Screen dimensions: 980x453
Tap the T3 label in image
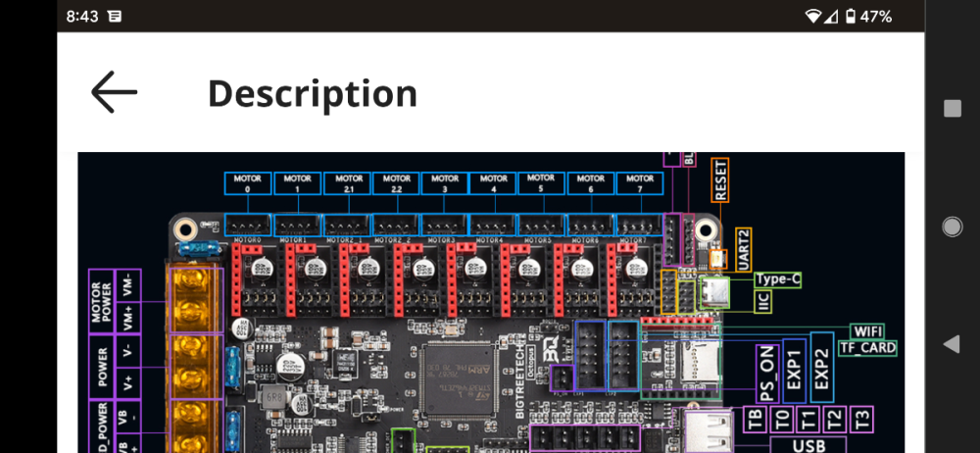point(861,419)
